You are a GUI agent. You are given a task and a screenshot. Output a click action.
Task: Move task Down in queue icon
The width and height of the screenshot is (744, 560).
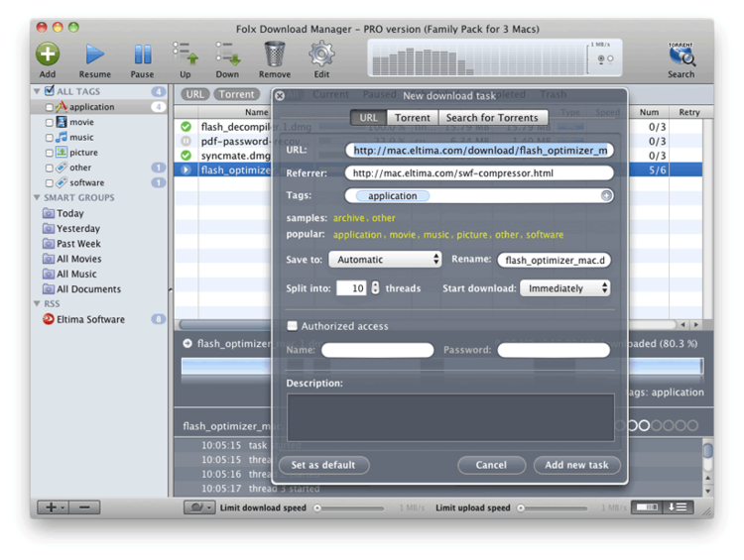tap(227, 54)
